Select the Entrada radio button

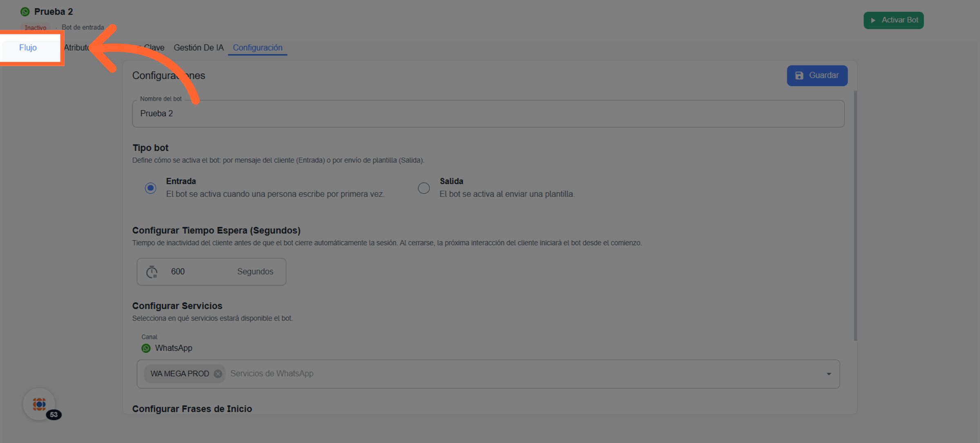point(150,188)
